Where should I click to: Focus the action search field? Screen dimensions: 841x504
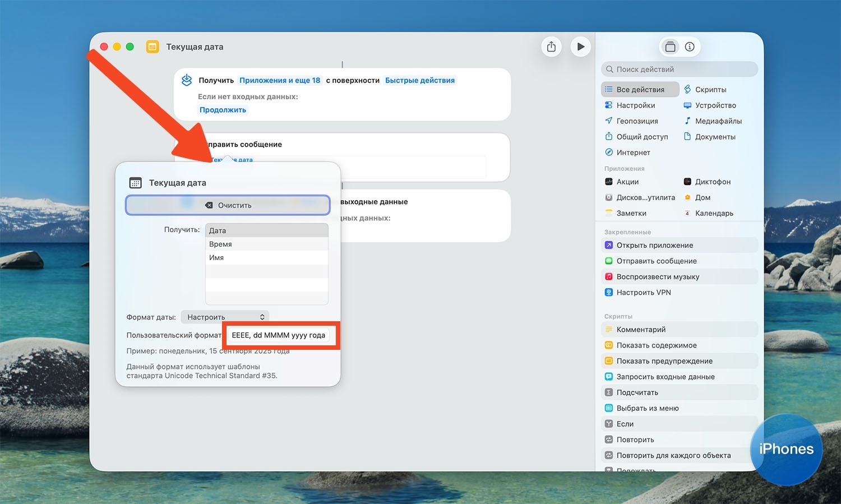680,70
